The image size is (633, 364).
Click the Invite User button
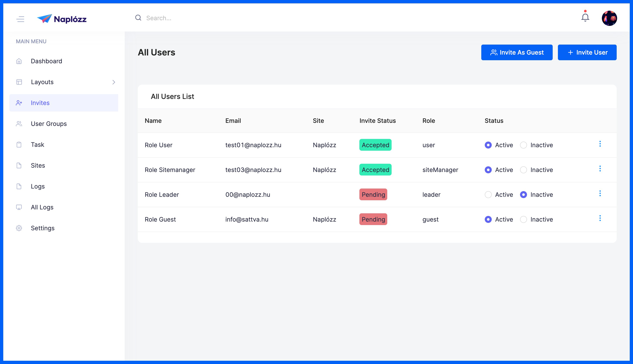click(587, 52)
